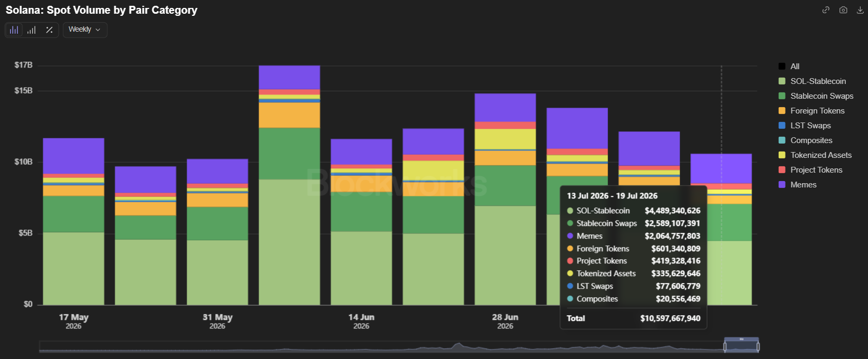Image resolution: width=868 pixels, height=359 pixels.
Task: Copy chart link icon
Action: 826,10
